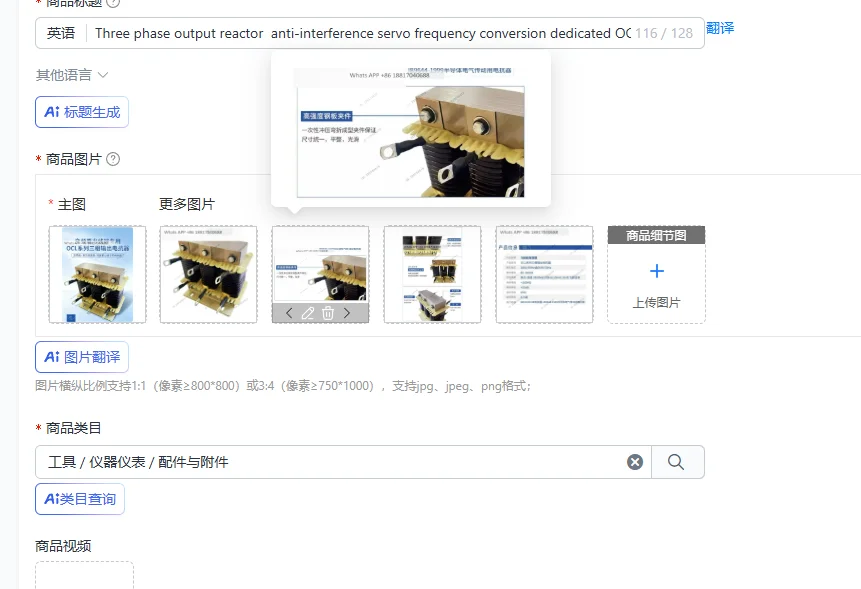Select the specification table image thumbnail
861x589 pixels.
point(544,274)
